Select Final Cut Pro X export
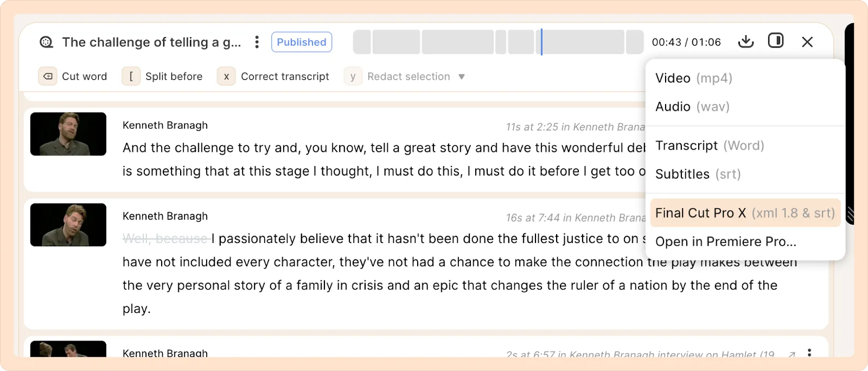The width and height of the screenshot is (868, 371). coord(745,213)
